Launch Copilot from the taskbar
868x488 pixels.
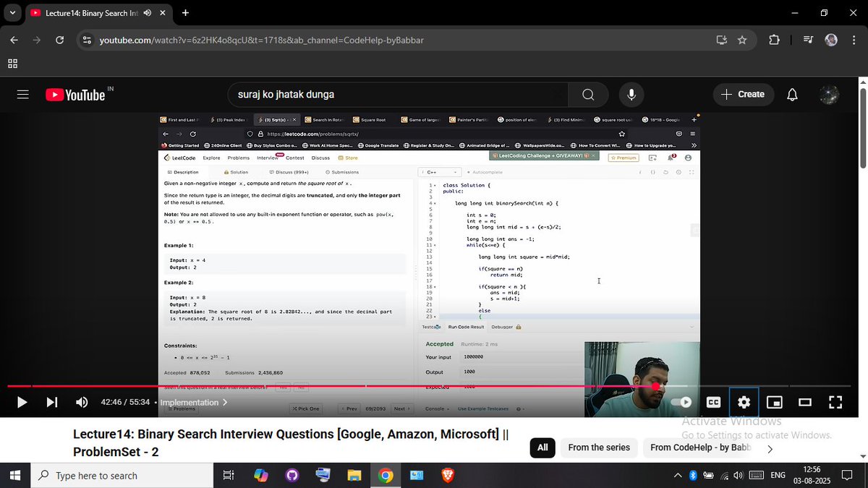pos(261,475)
